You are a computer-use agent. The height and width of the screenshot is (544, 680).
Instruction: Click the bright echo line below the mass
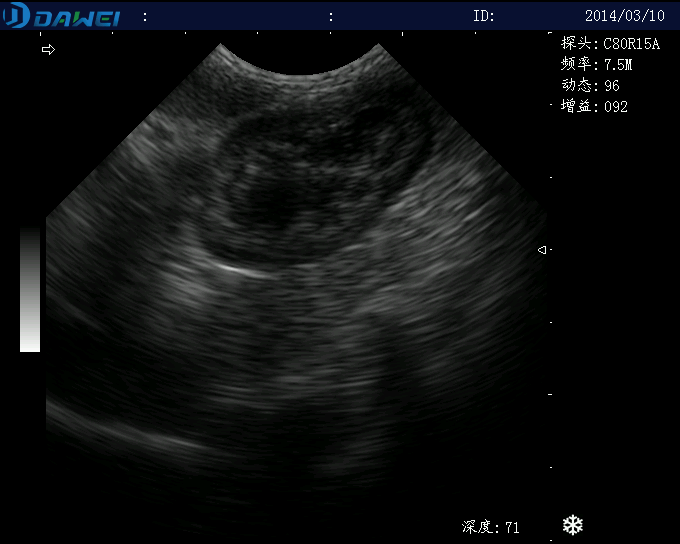click(243, 271)
